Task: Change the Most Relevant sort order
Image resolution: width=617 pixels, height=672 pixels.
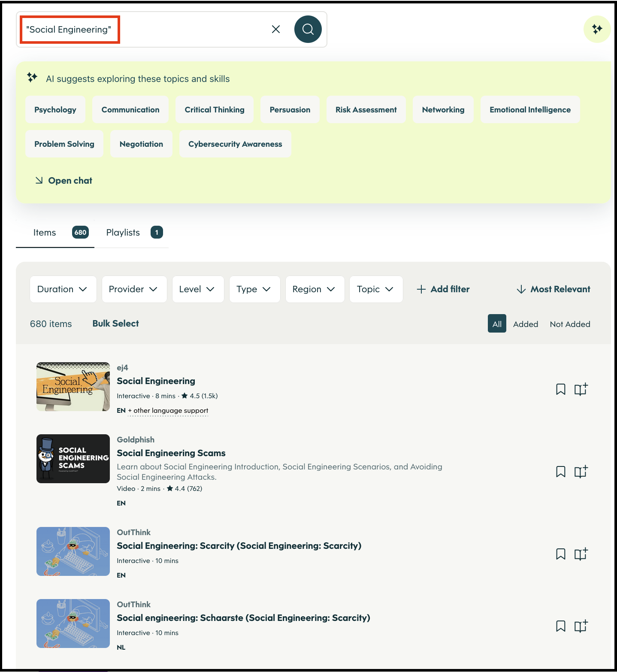Action: click(553, 289)
